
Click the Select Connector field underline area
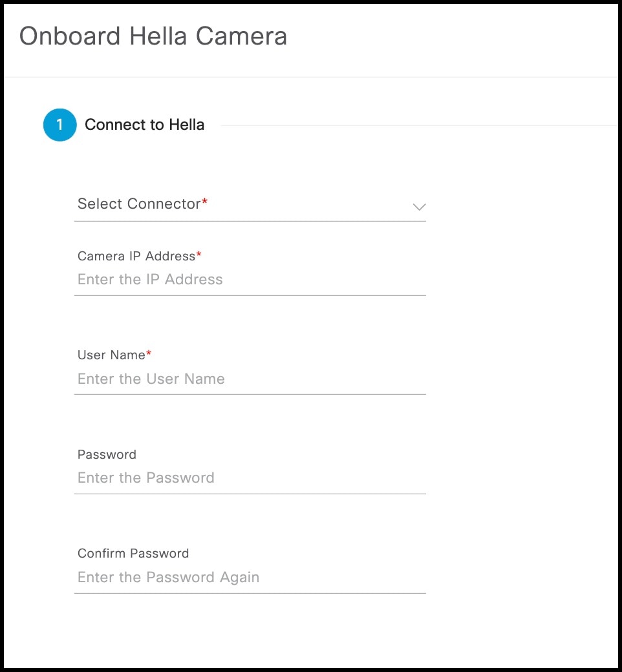coord(251,222)
